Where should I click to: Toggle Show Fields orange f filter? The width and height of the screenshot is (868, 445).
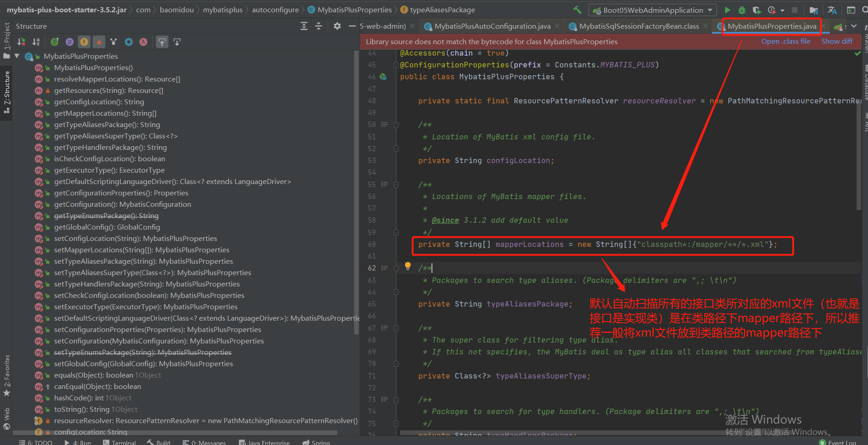coord(84,42)
